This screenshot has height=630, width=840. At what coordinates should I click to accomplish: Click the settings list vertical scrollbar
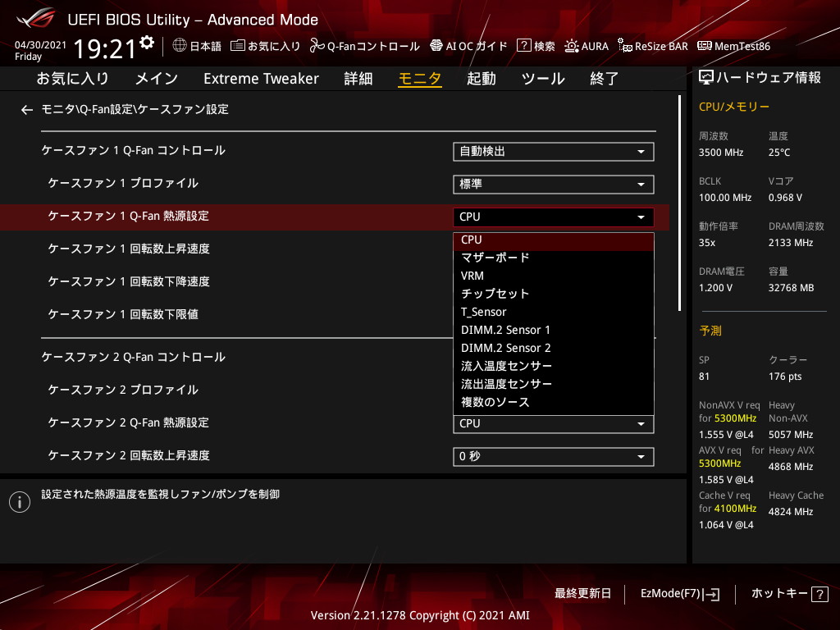point(679,203)
